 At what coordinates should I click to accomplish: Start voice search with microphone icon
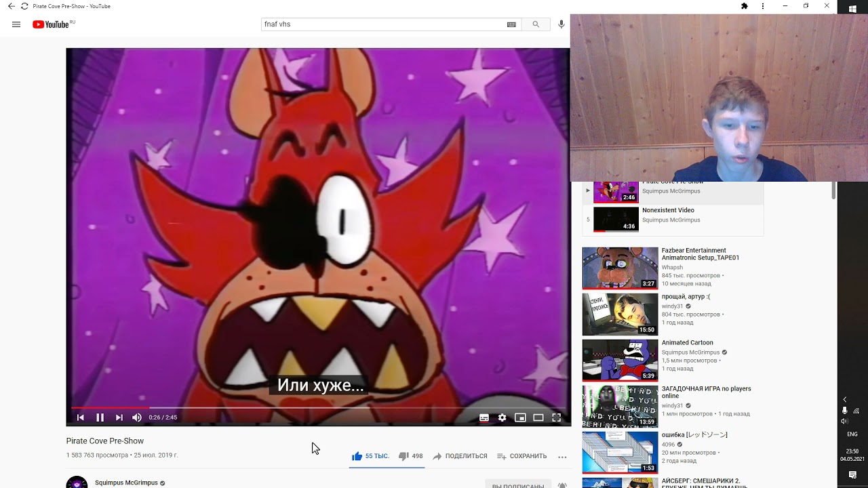(x=561, y=24)
